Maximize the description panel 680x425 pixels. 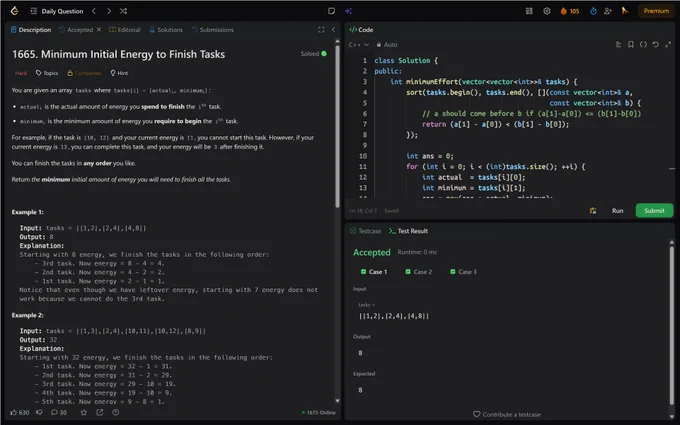click(x=321, y=29)
